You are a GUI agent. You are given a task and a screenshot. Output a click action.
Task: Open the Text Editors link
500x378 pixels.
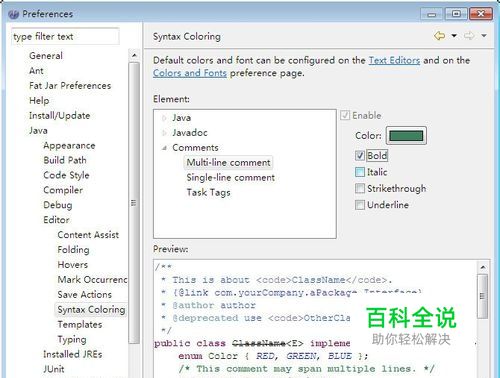(x=394, y=60)
